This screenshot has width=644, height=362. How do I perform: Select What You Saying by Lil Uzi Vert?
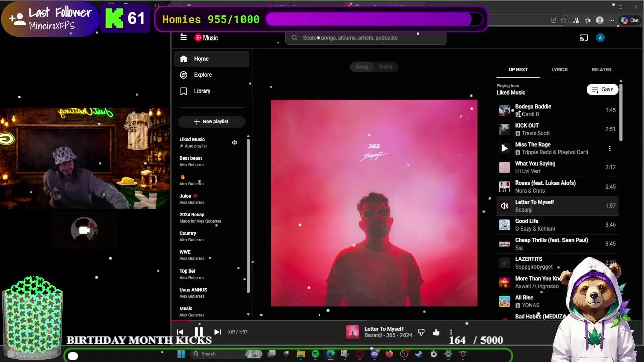coord(557,167)
